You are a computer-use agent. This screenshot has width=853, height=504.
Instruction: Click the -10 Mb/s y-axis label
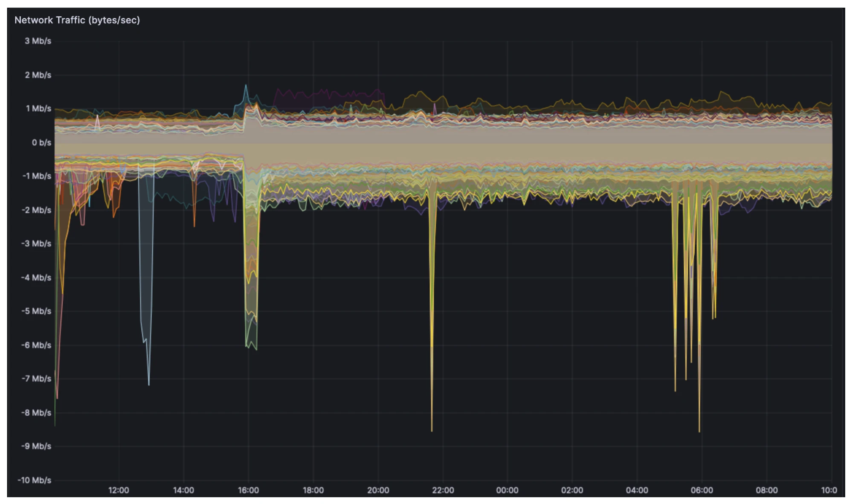(x=34, y=480)
